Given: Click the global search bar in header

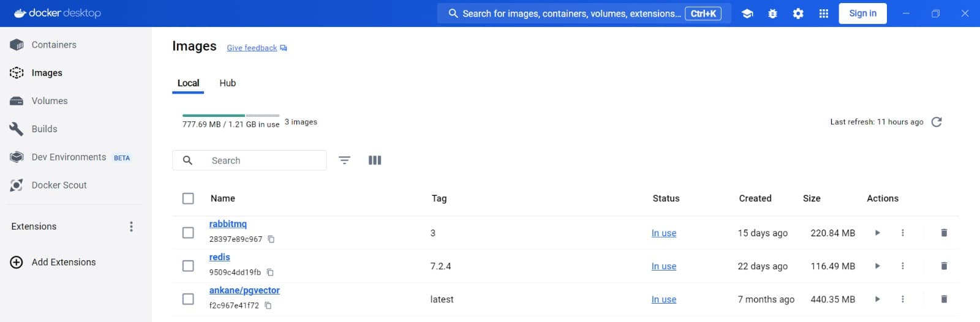Looking at the screenshot, I should [584, 13].
